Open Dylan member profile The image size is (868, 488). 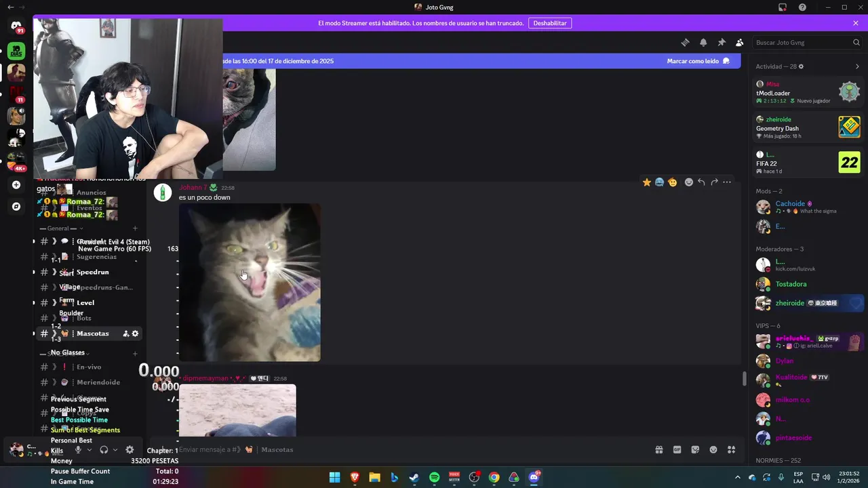pos(808,361)
